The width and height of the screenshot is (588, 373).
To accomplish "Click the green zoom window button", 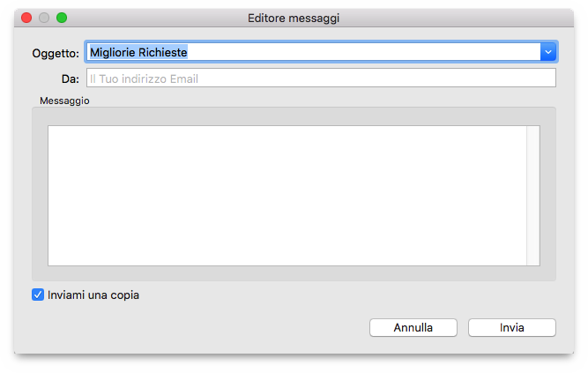I will pyautogui.click(x=62, y=18).
